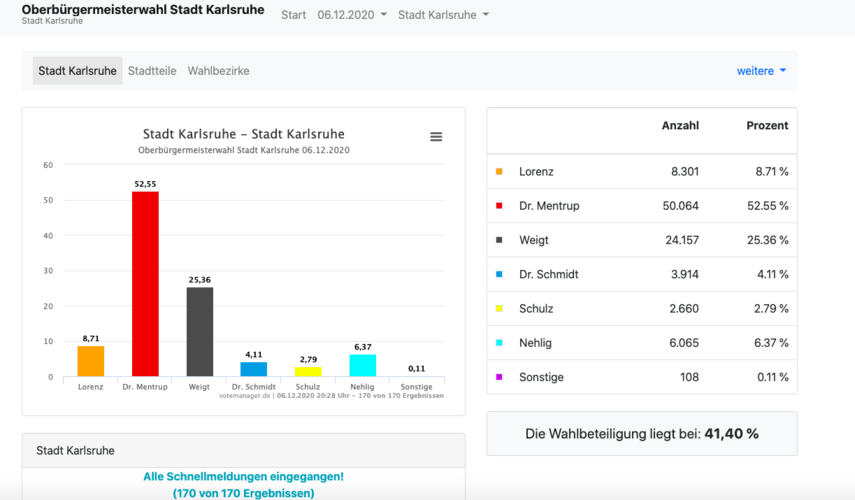Click the cyan Nehlig legend square
Image resolution: width=855 pixels, height=500 pixels.
(x=499, y=343)
